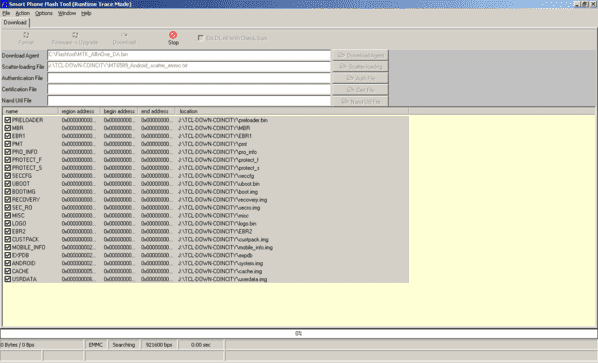Uncheck the RECOVERY partition checkbox
The width and height of the screenshot is (598, 363).
[x=8, y=199]
